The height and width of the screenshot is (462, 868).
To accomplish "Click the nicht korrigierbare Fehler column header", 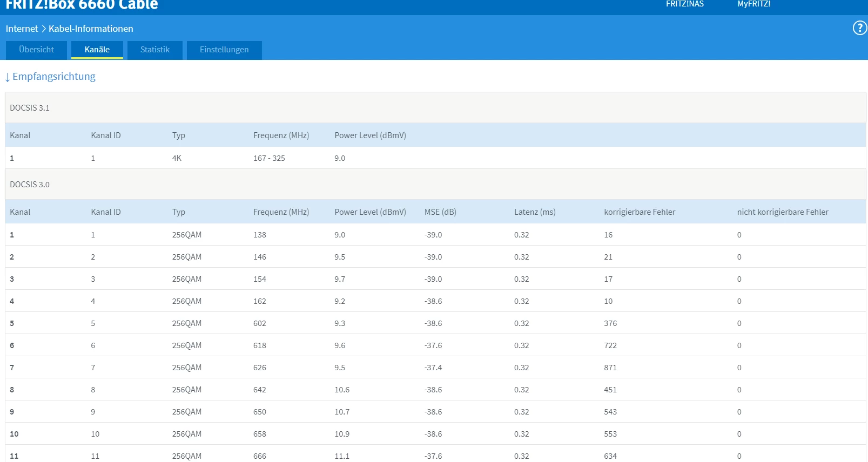I will pos(782,212).
